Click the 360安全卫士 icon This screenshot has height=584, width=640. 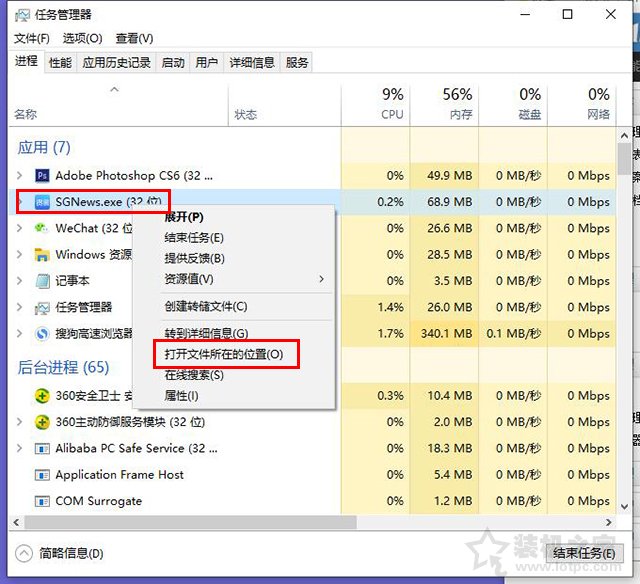pos(42,396)
